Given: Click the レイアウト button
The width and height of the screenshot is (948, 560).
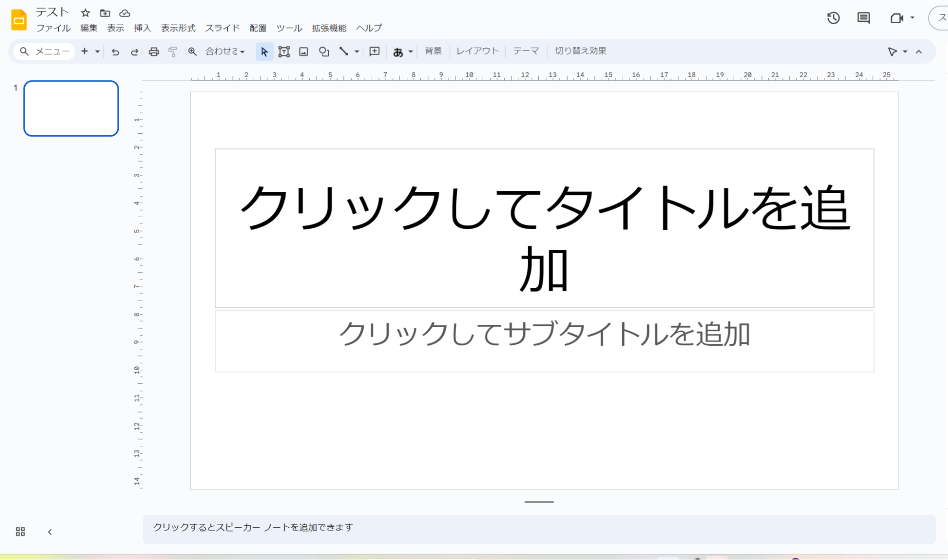Looking at the screenshot, I should pos(477,51).
